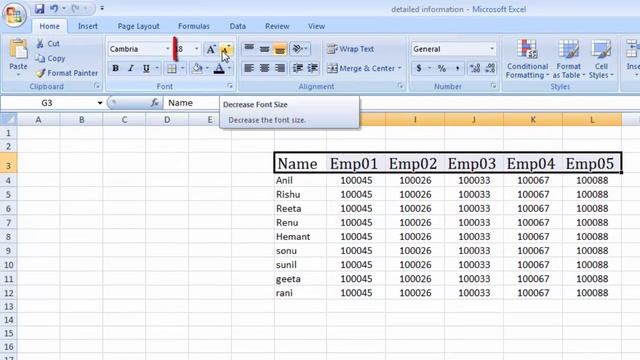Align text right in cells
The width and height of the screenshot is (640, 360).
click(280, 68)
